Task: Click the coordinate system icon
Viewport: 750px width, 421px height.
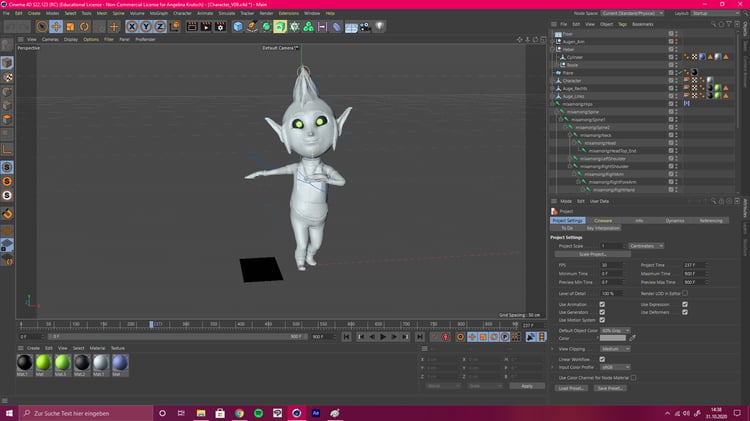Action: (175, 27)
